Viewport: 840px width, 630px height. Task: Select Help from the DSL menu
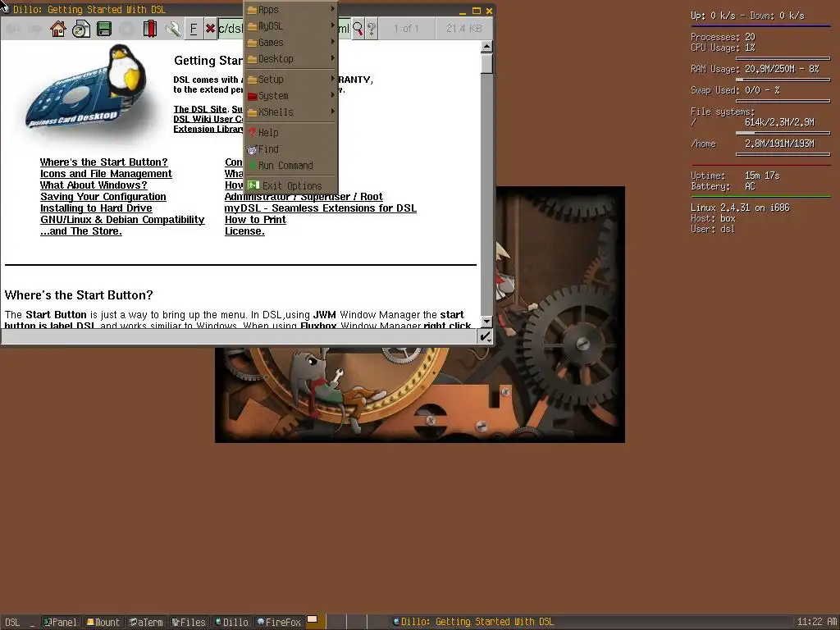coord(291,132)
